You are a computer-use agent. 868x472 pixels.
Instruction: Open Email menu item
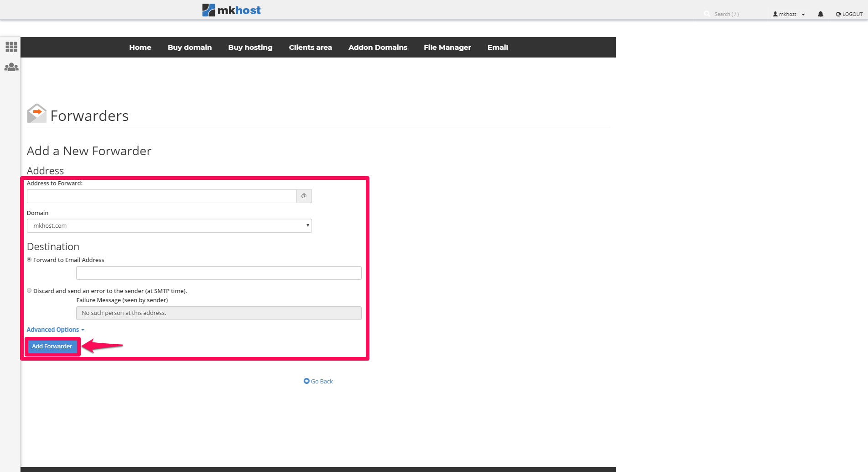498,47
